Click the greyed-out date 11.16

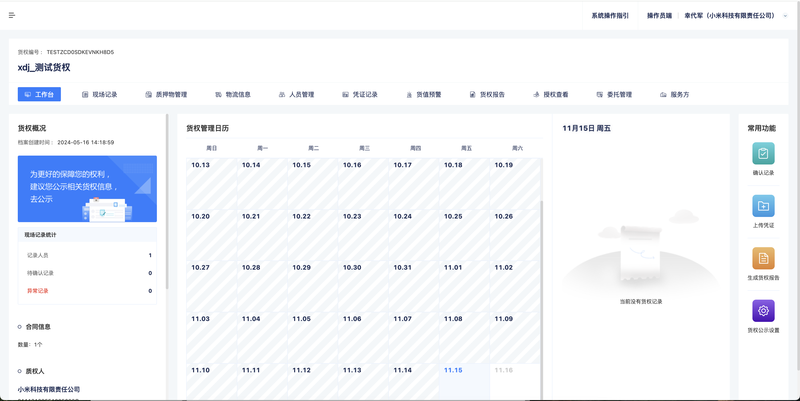coord(514,382)
